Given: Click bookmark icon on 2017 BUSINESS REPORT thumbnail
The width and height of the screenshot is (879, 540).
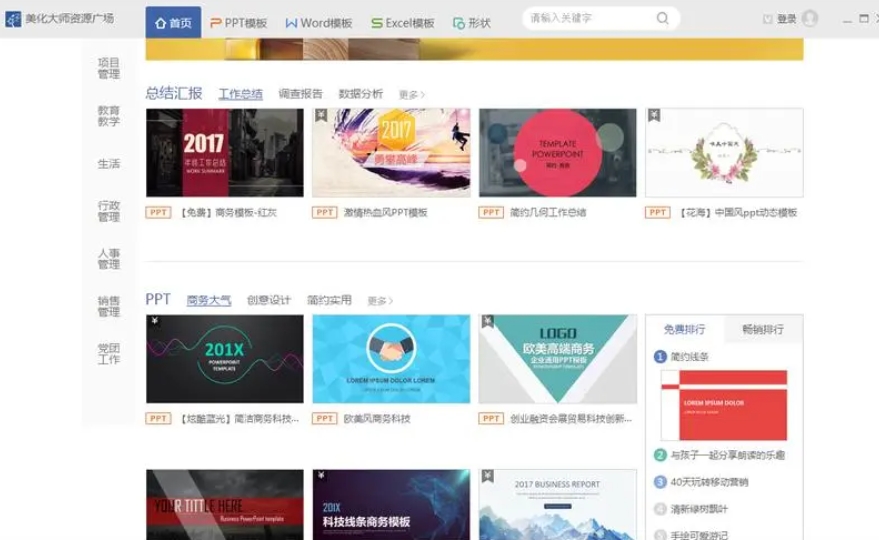Looking at the screenshot, I should point(487,476).
